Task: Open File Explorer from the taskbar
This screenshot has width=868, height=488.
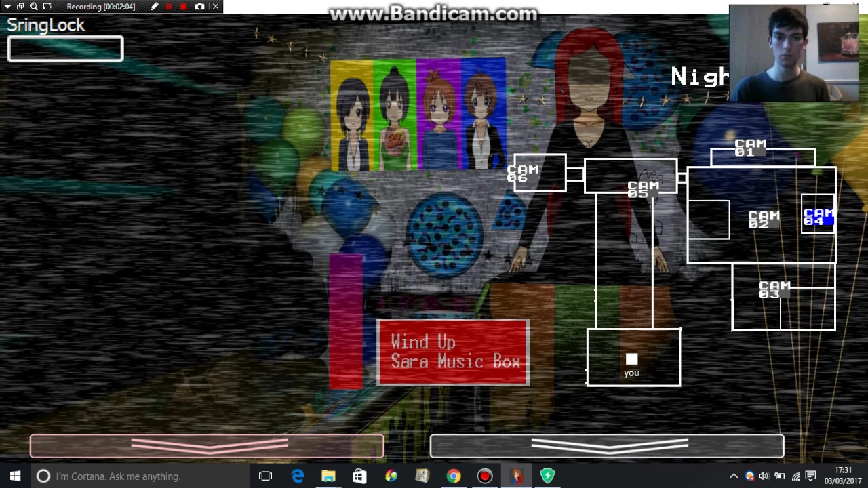Action: pos(328,476)
